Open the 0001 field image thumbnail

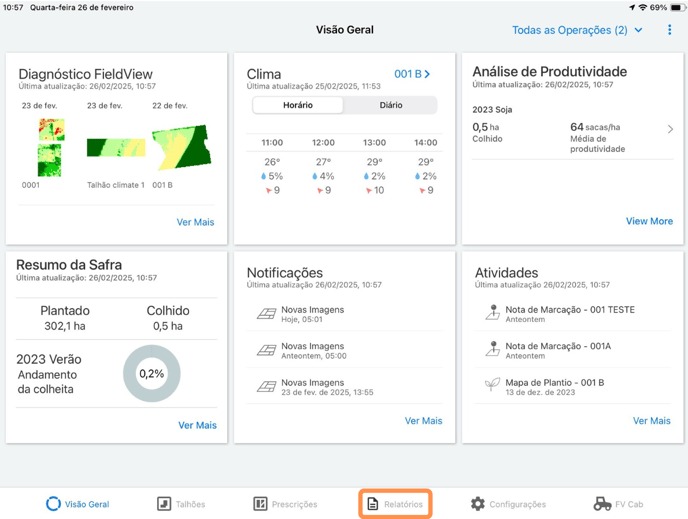click(49, 146)
